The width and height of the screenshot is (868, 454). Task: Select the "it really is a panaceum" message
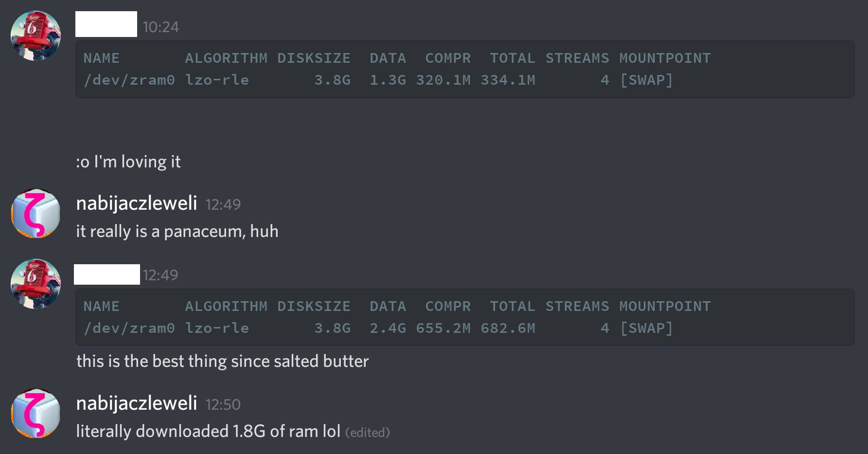[x=177, y=231]
